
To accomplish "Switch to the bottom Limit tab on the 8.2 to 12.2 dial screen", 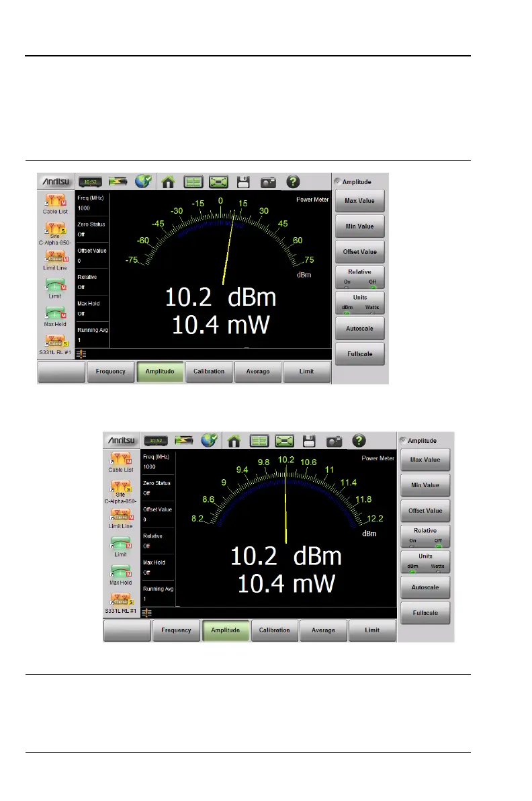I will tap(371, 630).
